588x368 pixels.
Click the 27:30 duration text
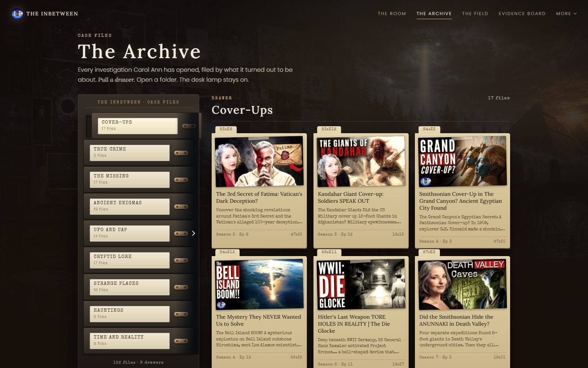click(499, 241)
